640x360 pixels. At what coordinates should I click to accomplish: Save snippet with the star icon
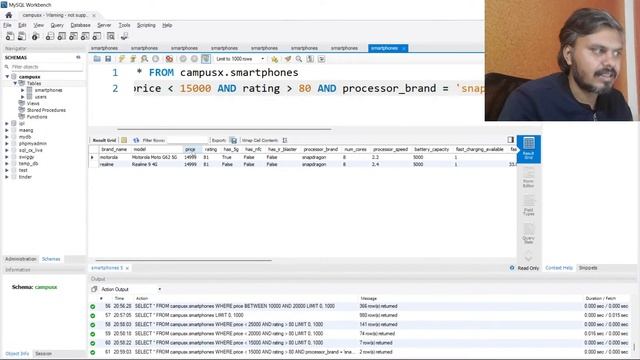tap(274, 59)
